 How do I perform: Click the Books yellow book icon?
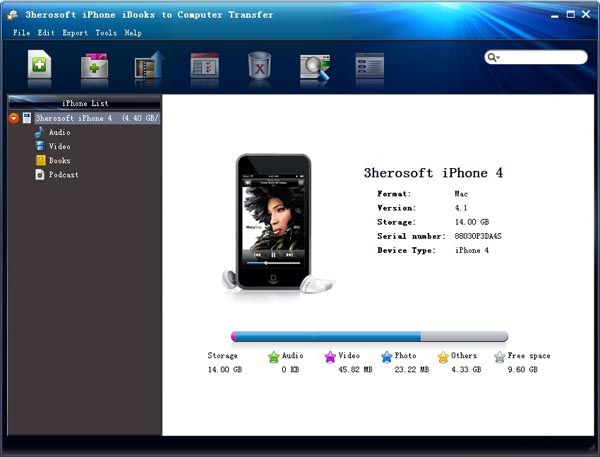[x=40, y=160]
